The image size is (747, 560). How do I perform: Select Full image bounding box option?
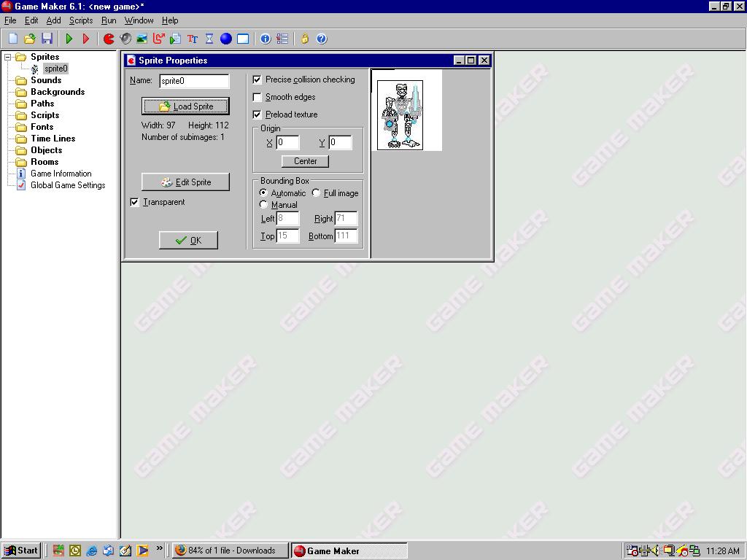pyautogui.click(x=316, y=192)
